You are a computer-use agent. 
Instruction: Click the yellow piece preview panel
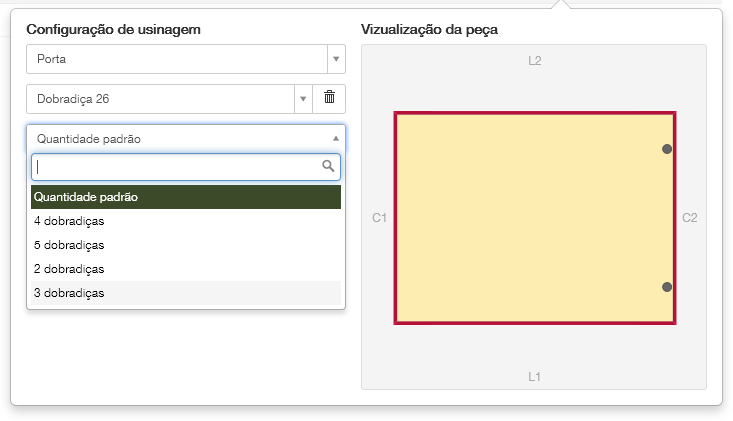coord(534,218)
